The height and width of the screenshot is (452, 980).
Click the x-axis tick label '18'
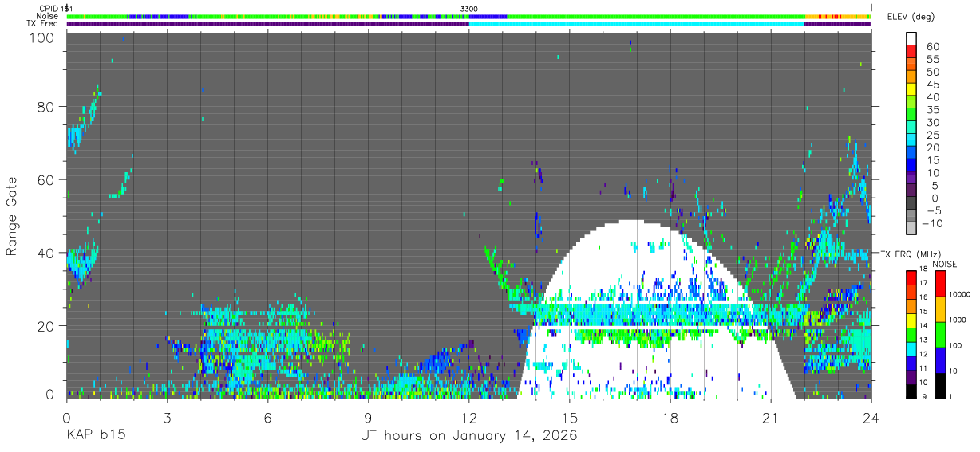point(670,418)
